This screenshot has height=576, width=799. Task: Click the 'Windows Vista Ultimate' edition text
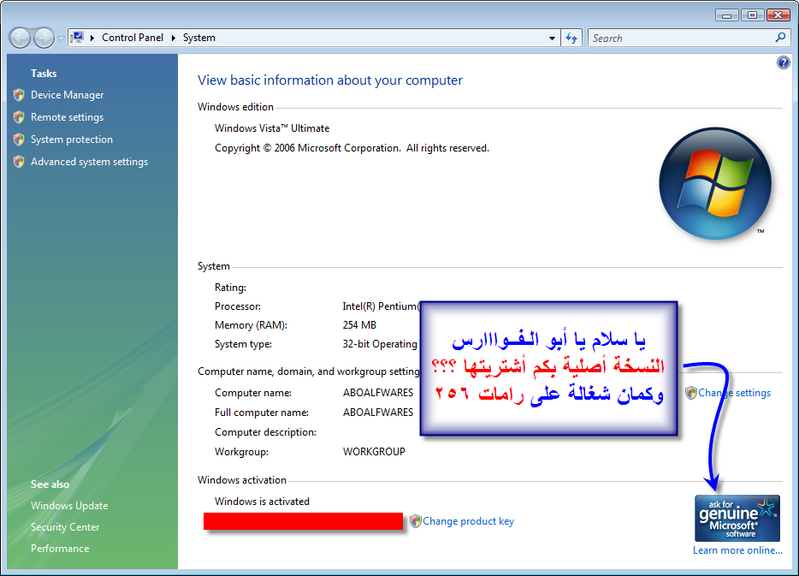coord(272,128)
